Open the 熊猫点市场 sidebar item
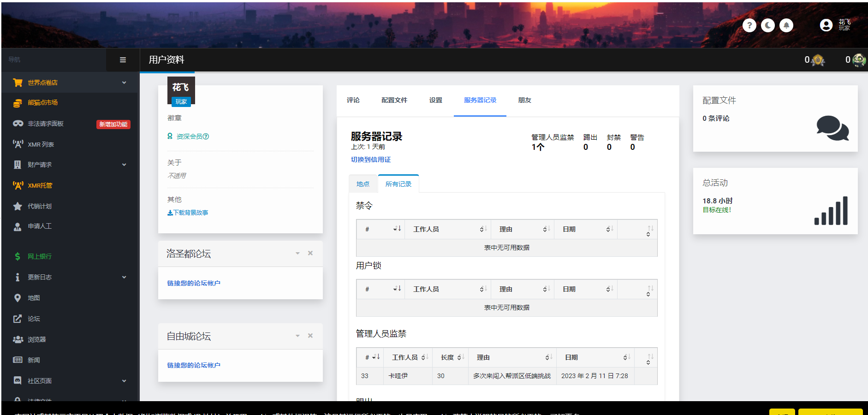This screenshot has height=415, width=868. point(42,103)
